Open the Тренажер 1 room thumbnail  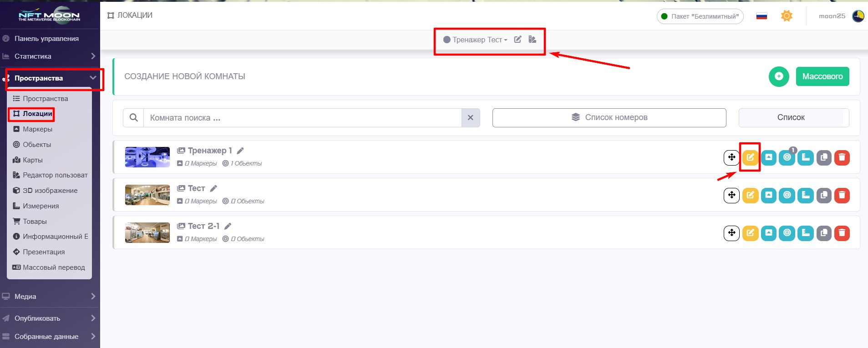click(147, 157)
